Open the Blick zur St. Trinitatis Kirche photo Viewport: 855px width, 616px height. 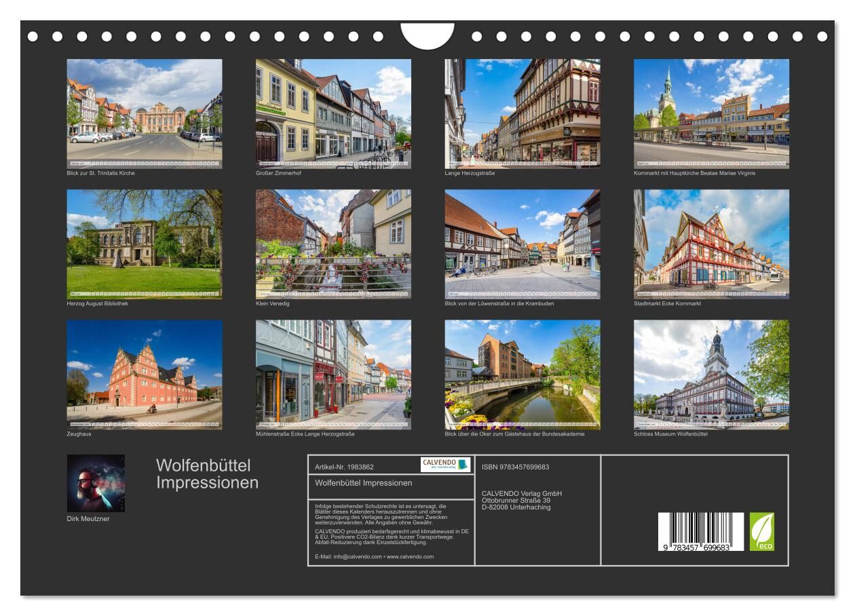(144, 113)
